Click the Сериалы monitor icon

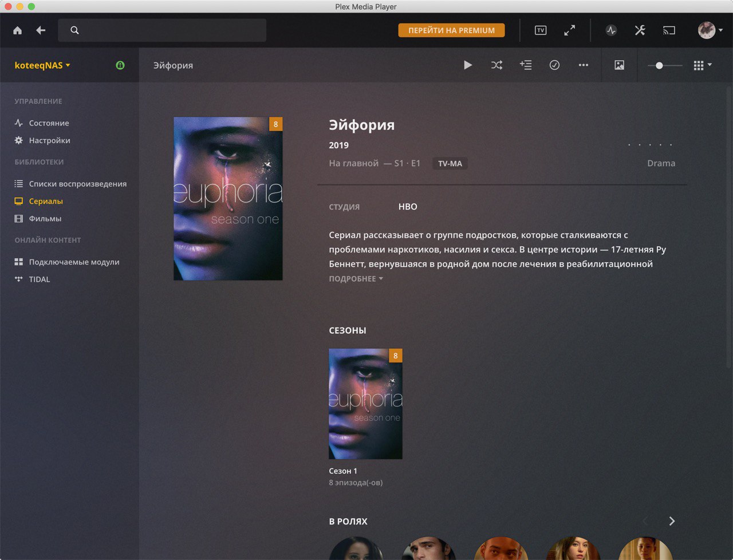click(19, 201)
